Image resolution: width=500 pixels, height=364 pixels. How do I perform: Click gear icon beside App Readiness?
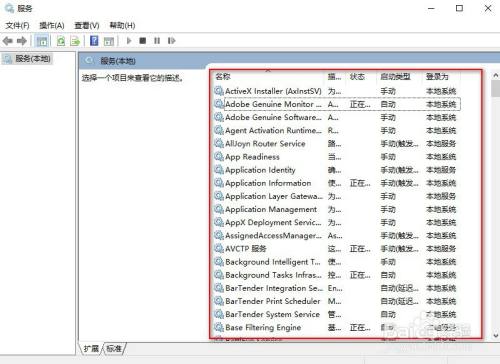click(x=219, y=157)
